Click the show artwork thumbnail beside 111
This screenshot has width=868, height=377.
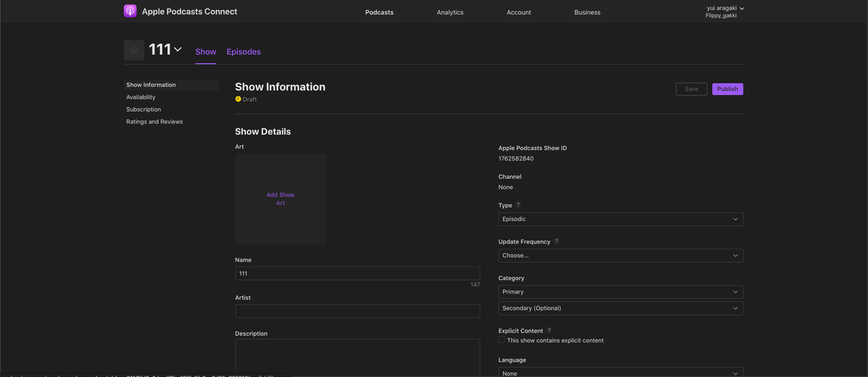pos(134,50)
